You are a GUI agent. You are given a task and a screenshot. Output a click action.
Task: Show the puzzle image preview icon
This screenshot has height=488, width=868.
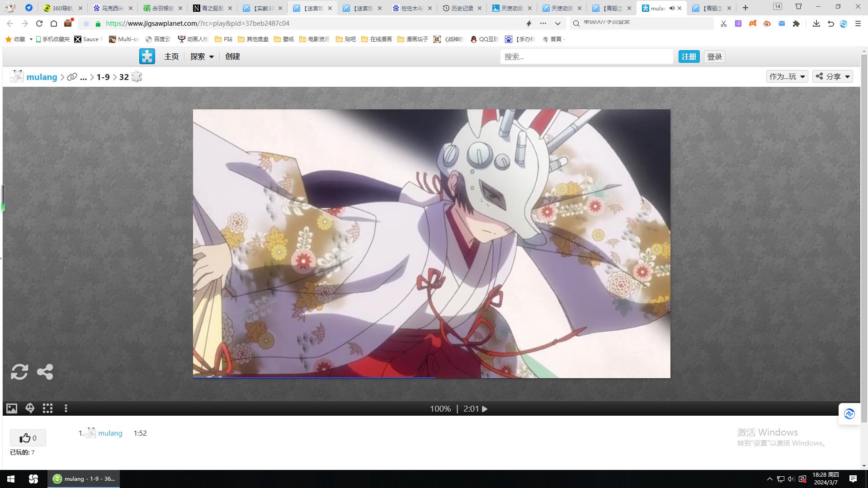(x=12, y=408)
